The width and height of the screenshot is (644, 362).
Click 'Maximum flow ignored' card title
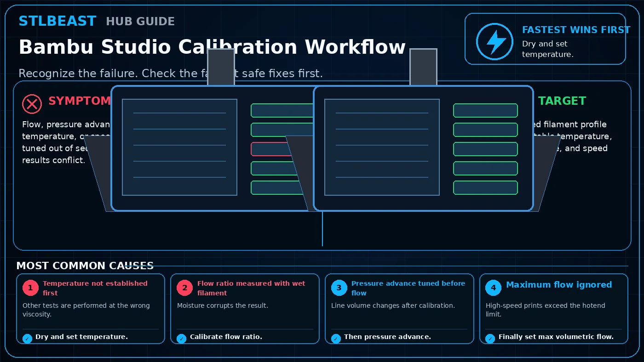click(x=559, y=285)
